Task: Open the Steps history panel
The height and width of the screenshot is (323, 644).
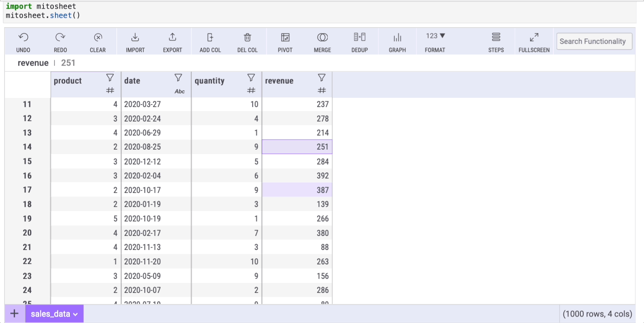Action: coord(496,38)
